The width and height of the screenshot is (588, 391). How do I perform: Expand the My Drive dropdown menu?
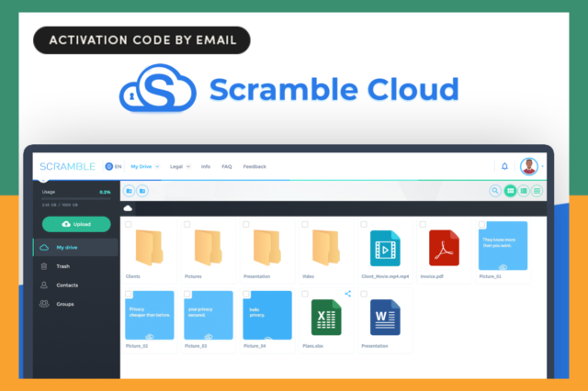[x=145, y=167]
